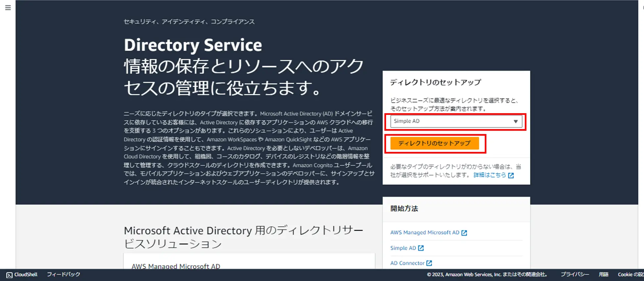Open AWS Managed Microsoft AD getting started link
This screenshot has width=644, height=281.
click(425, 232)
